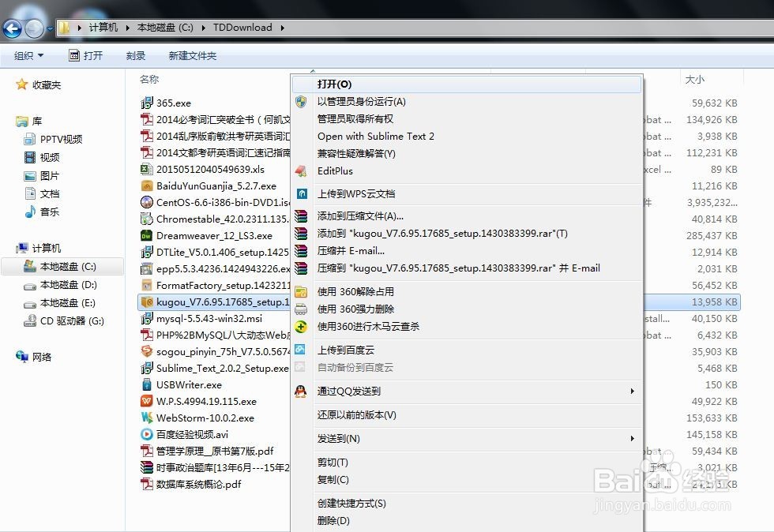
Task: Choose 兼容性疑难解答(Y) menu entry
Action: tap(467, 153)
